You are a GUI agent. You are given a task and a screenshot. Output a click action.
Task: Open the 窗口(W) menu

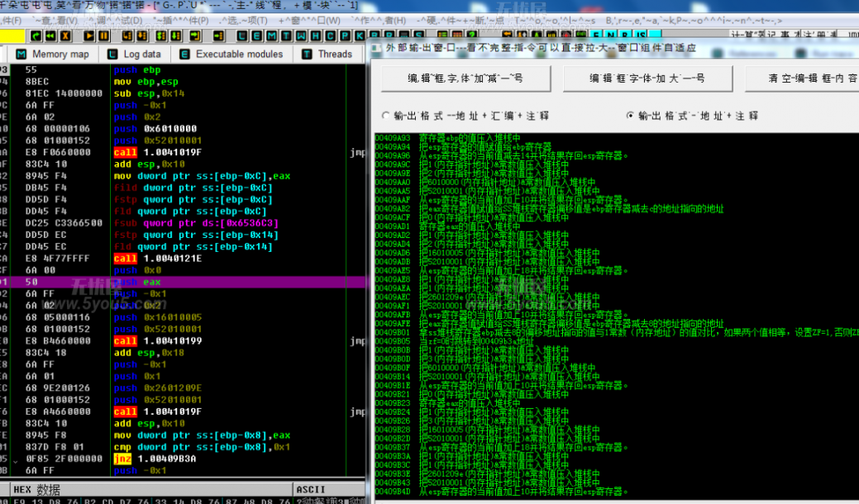coord(309,21)
